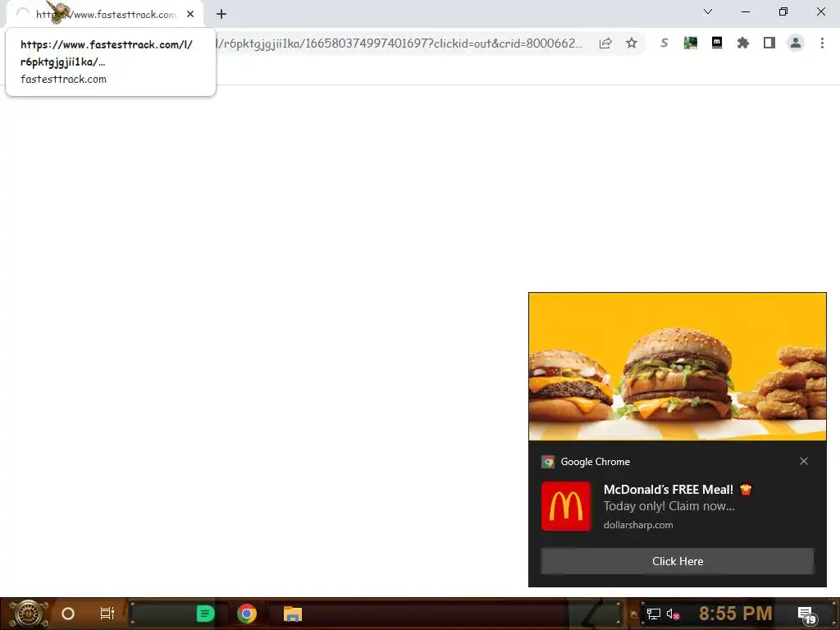840x630 pixels.
Task: Click Chrome icon in the taskbar
Action: (x=247, y=614)
